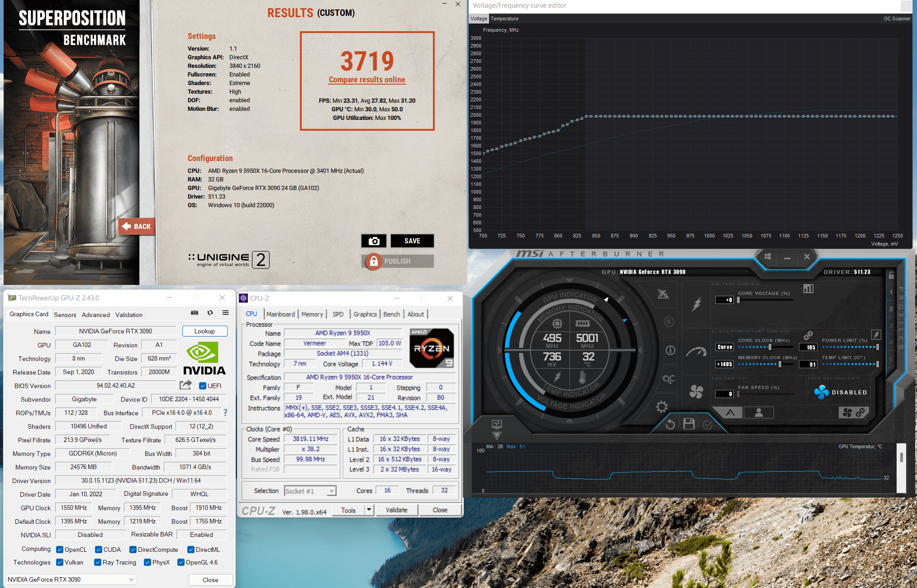This screenshot has height=588, width=917.
Task: Expand the monitoring graph arrow in Afterburner
Action: (497, 435)
